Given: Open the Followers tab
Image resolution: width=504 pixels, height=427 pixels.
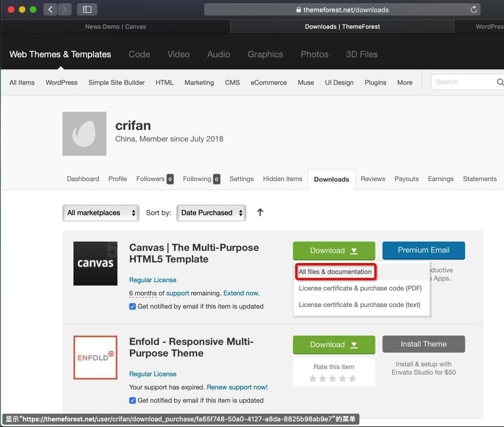Looking at the screenshot, I should [x=154, y=179].
